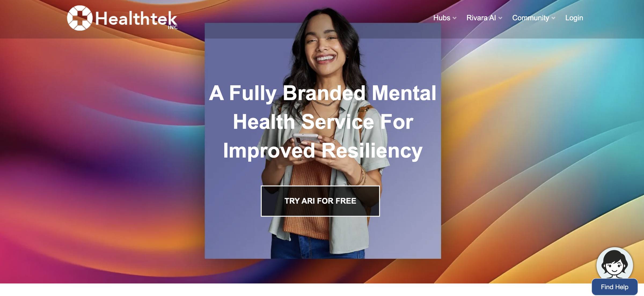The width and height of the screenshot is (644, 296).
Task: Expand the chevron next to Hubs
Action: click(x=455, y=18)
